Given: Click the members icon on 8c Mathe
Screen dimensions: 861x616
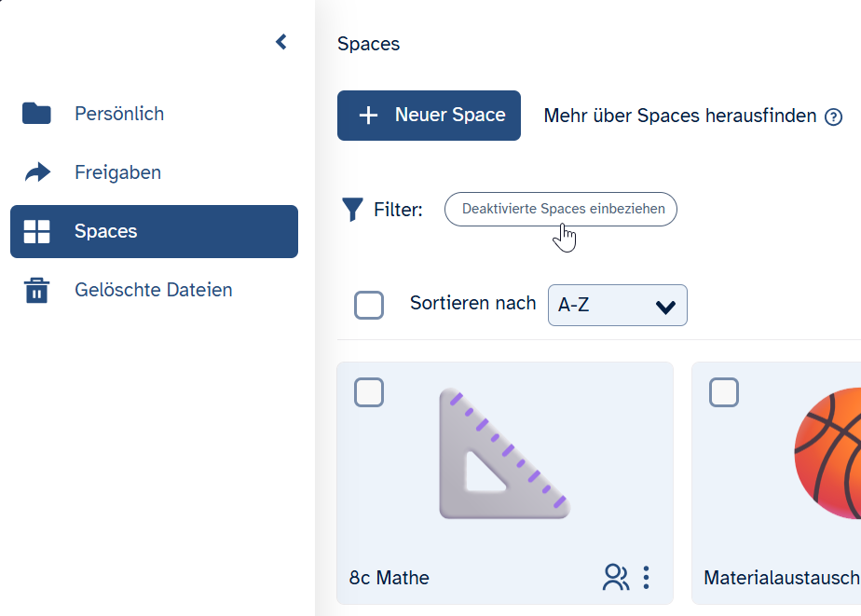Looking at the screenshot, I should coord(615,578).
